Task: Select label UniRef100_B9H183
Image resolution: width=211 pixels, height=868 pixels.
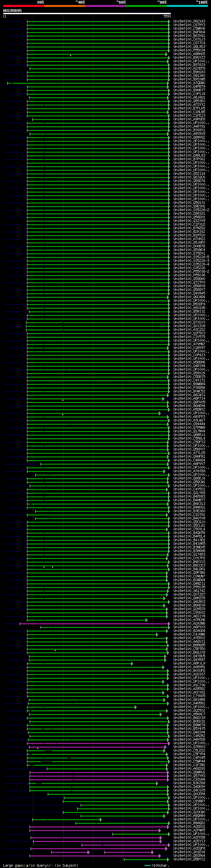Action: coord(190,72)
